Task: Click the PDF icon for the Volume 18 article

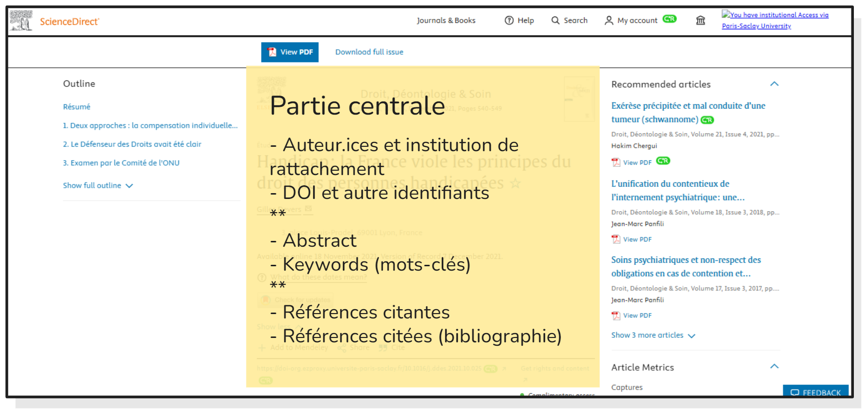Action: pos(616,239)
